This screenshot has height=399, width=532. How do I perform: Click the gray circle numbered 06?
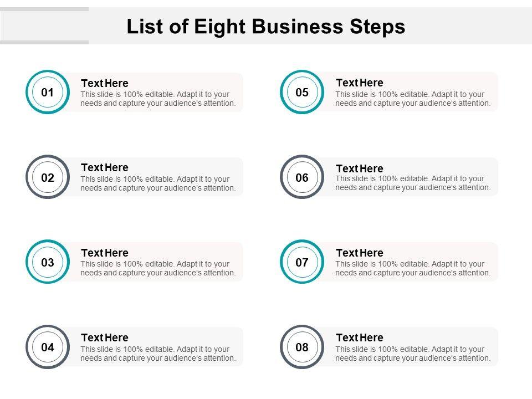(x=302, y=177)
